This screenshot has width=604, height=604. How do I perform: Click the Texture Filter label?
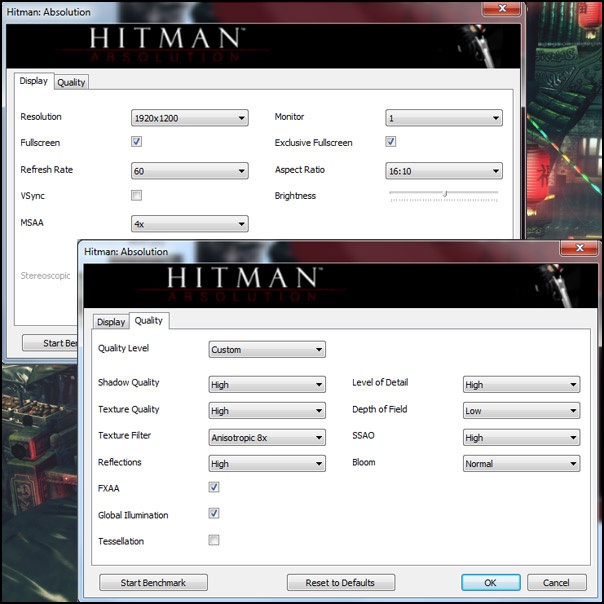tap(124, 435)
